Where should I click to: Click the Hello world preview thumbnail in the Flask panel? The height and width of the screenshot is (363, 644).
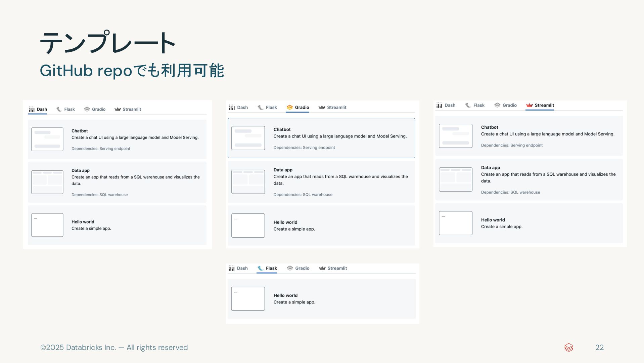point(248,298)
